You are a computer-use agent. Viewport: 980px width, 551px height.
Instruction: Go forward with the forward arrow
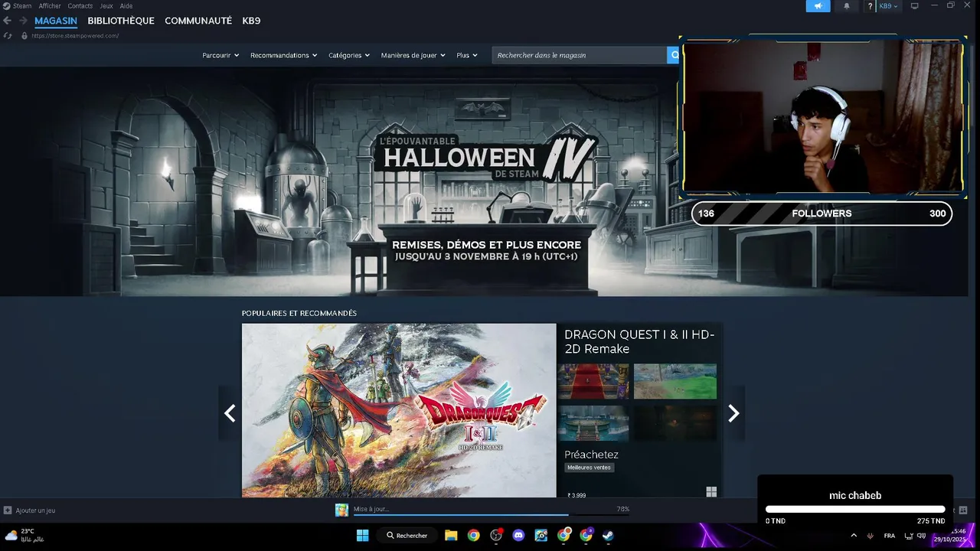tap(23, 21)
